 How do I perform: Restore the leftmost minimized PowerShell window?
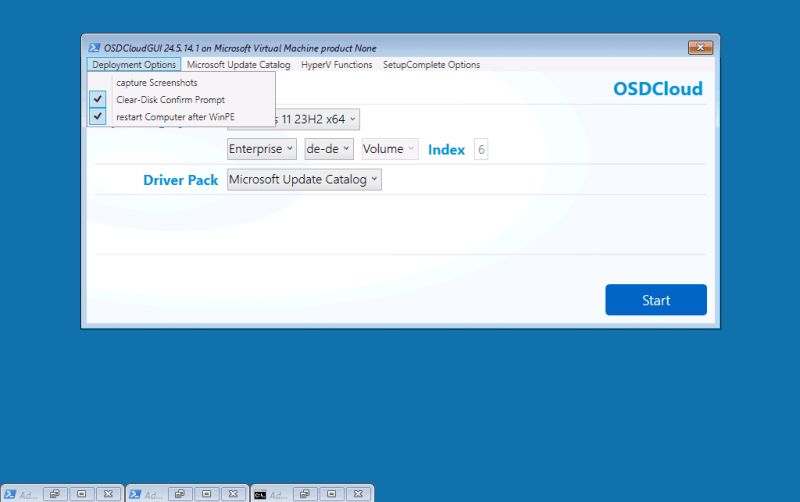coord(55,494)
